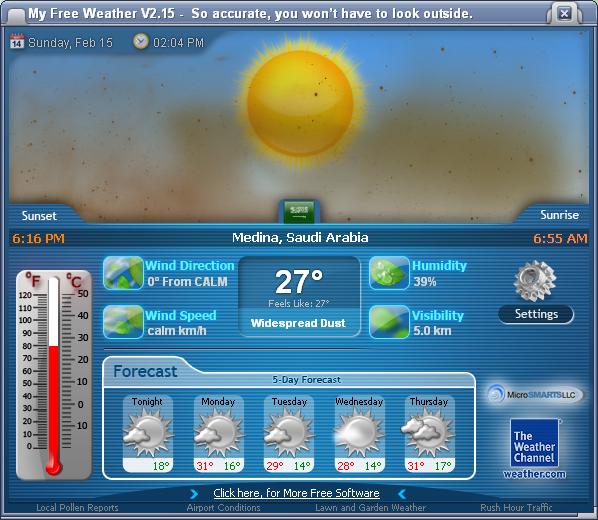This screenshot has height=520, width=598.
Task: Open the Local Pollen Reports link
Action: (77, 507)
